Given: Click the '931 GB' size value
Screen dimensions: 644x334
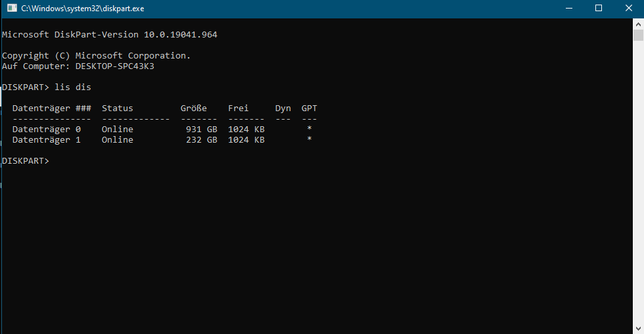Looking at the screenshot, I should [202, 130].
